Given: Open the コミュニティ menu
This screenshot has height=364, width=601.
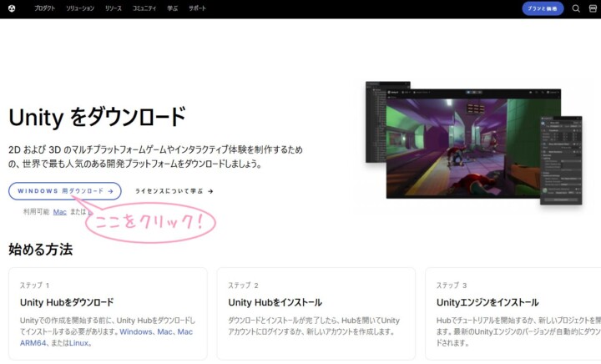Looking at the screenshot, I should click(x=144, y=8).
